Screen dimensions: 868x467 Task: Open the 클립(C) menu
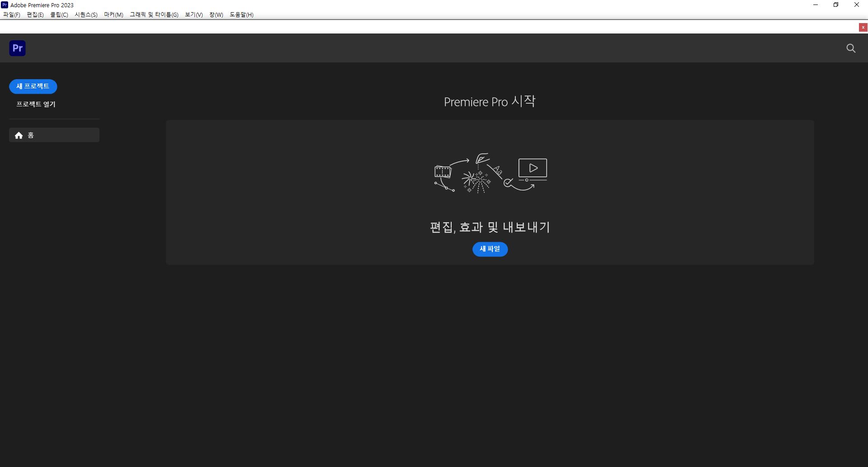pyautogui.click(x=59, y=14)
